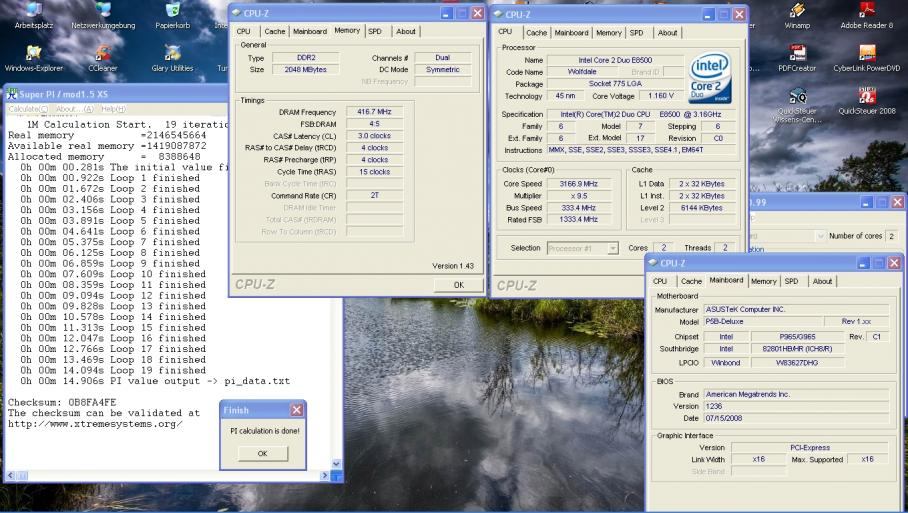
Task: Switch to CPU tab in Memory CPU-Z window
Action: pos(244,31)
